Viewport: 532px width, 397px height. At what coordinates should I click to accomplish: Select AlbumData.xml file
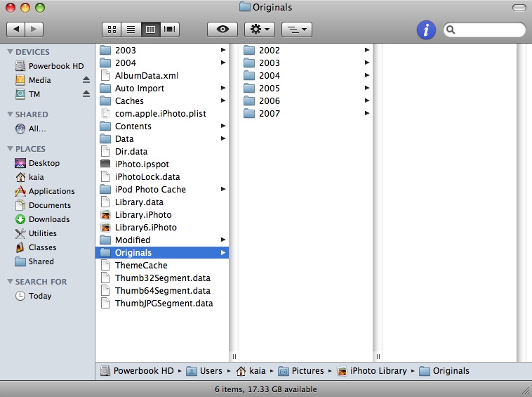tap(162, 75)
